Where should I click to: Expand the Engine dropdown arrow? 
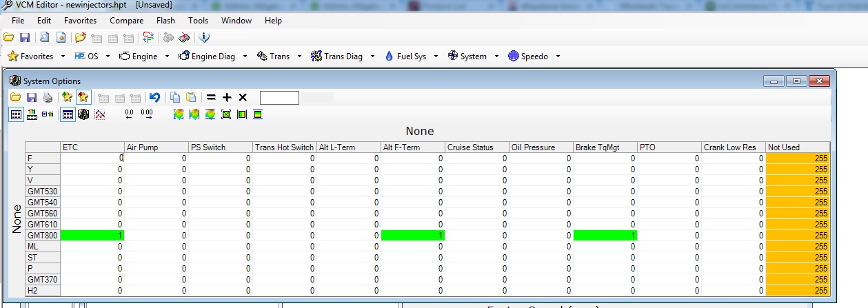(x=166, y=57)
